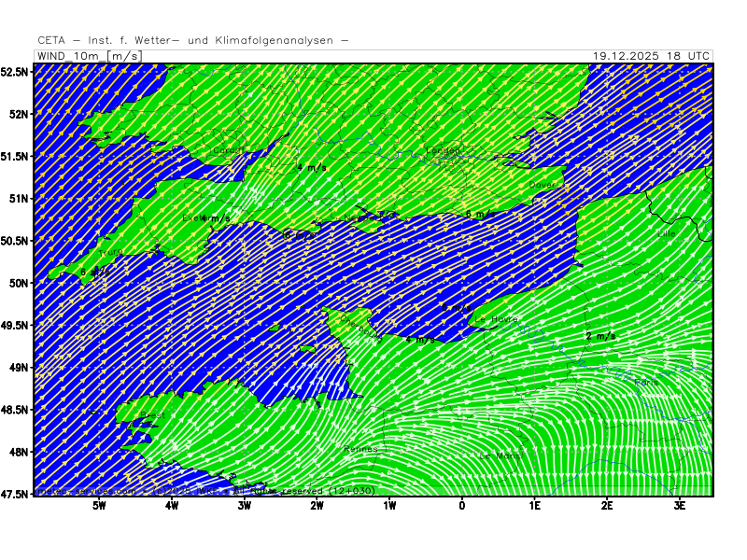Select the Le Mans city label

[x=497, y=455]
